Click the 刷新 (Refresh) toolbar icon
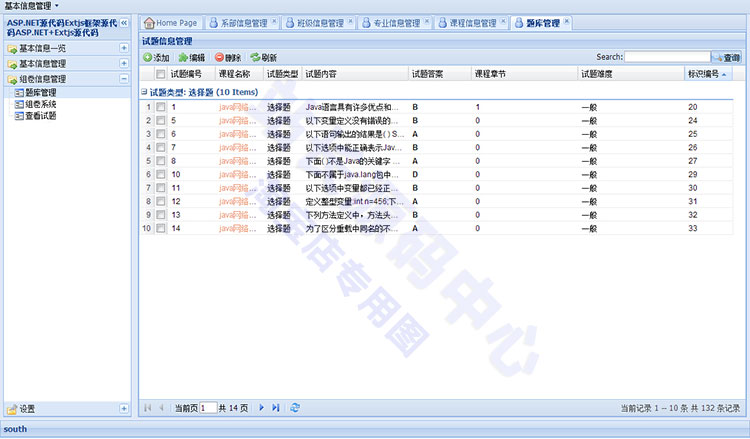 256,58
